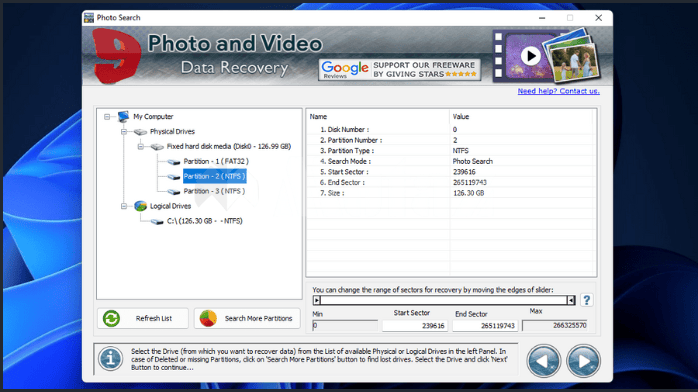698x392 pixels.
Task: Click the Search More Partitions button
Action: tap(247, 319)
